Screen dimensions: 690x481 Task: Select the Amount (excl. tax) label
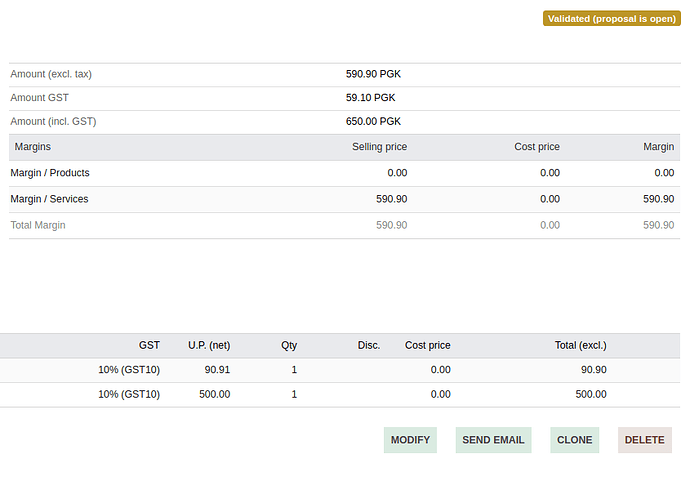[51, 74]
